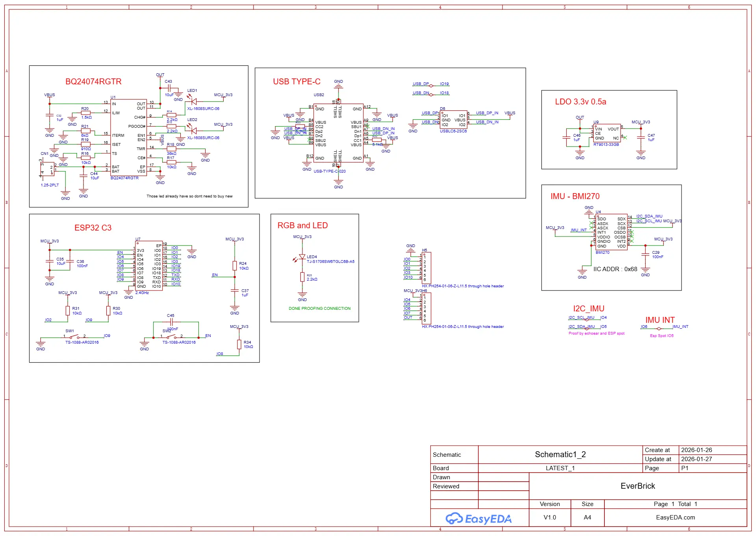
Task: Select the U9 RT9013-33GB regulator symbol
Action: pos(607,133)
